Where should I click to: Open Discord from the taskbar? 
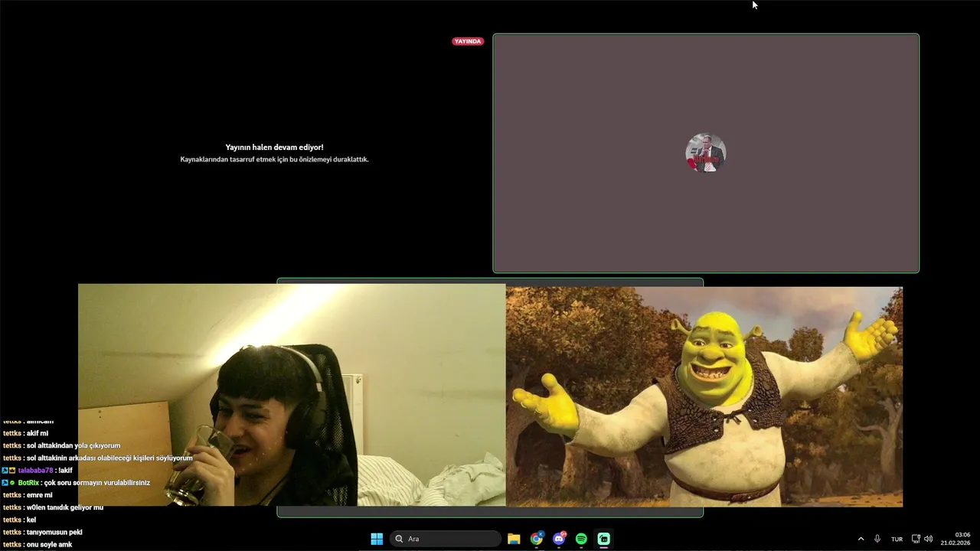click(x=560, y=539)
